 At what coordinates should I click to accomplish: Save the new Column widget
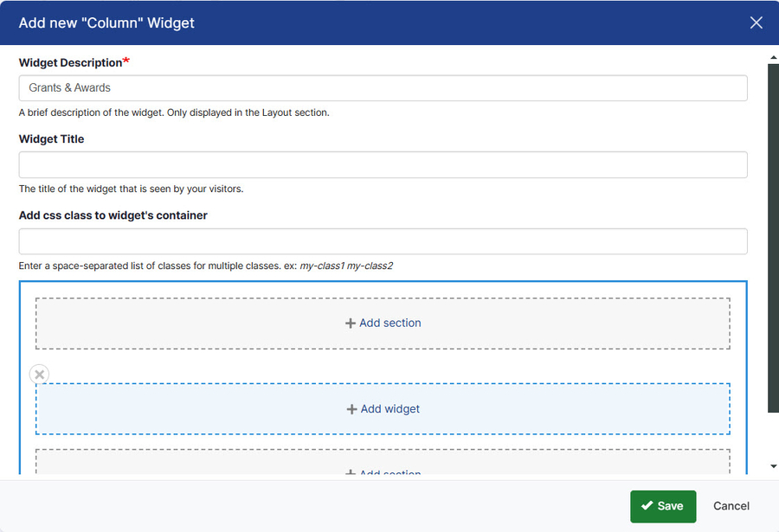coord(663,506)
